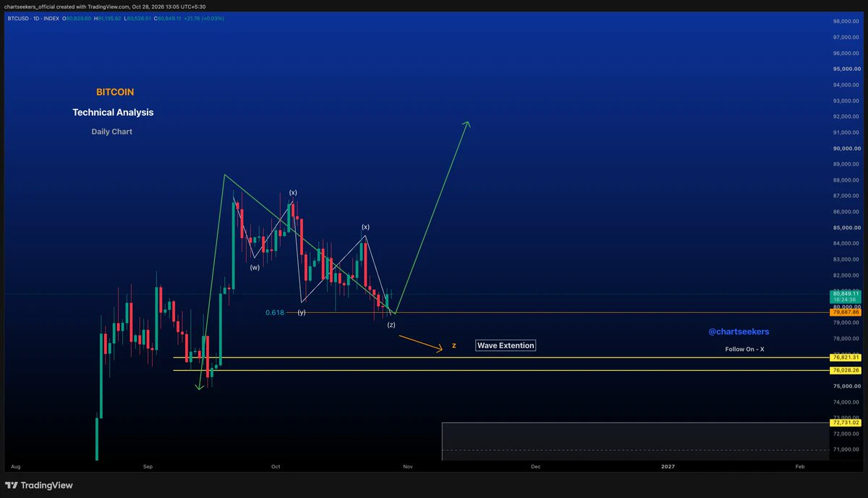Click 90,000.00 on the price axis
This screenshot has height=498, width=868.
(846, 148)
